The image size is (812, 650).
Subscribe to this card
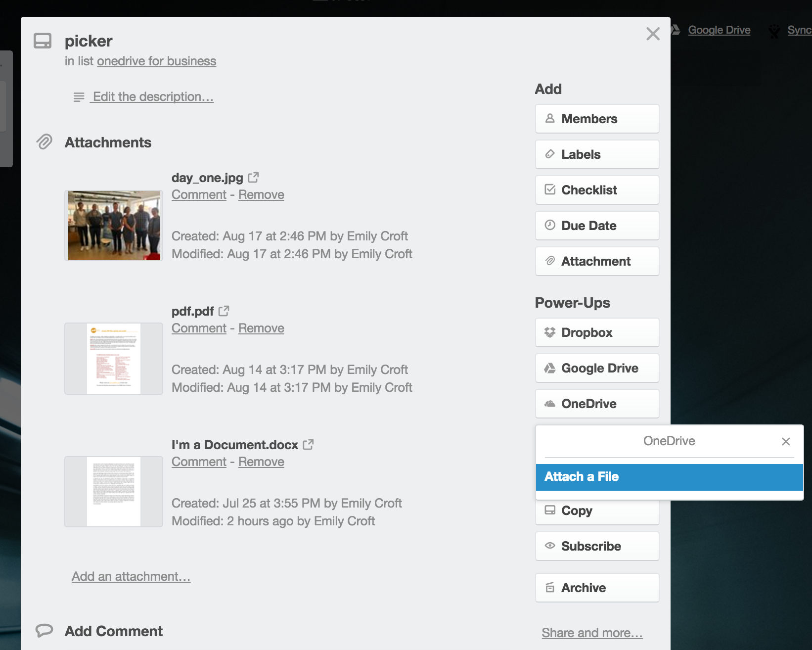pos(596,546)
